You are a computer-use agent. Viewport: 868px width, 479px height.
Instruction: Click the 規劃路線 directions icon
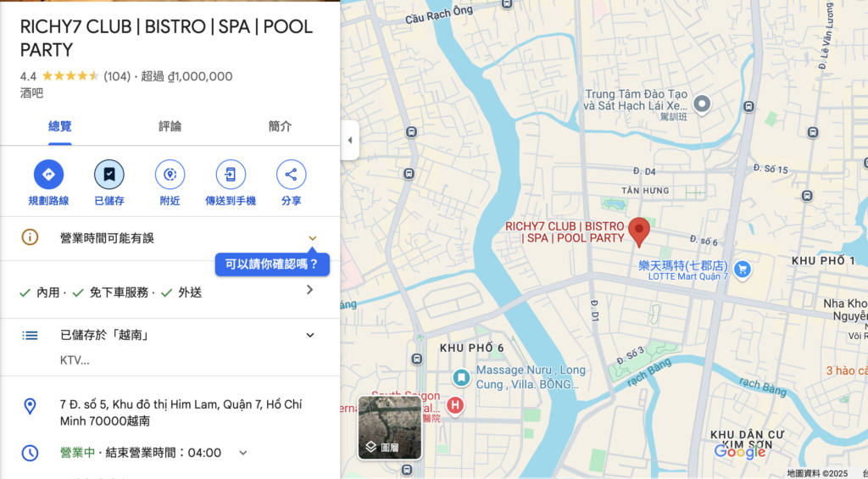point(48,175)
